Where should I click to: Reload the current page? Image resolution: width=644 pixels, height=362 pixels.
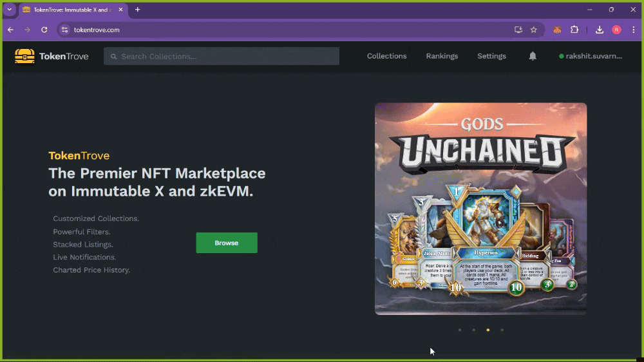coord(44,30)
